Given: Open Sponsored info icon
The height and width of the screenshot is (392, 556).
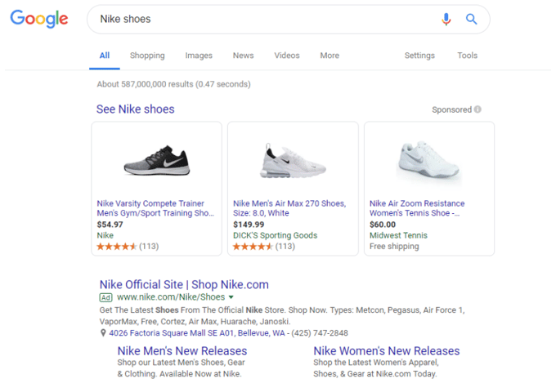Looking at the screenshot, I should [478, 109].
